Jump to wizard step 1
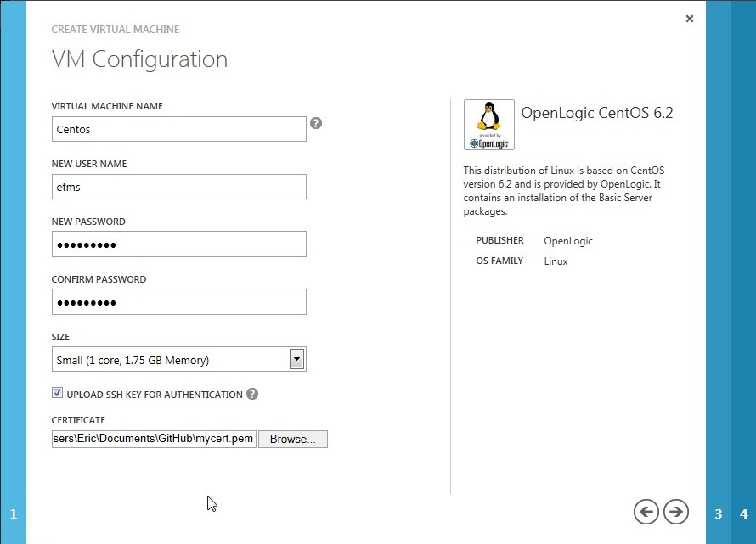 click(13, 513)
